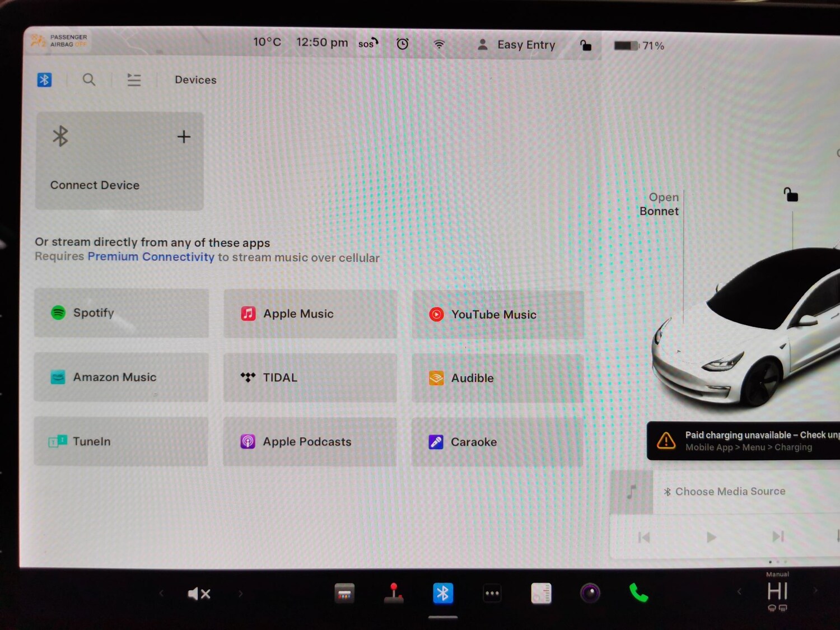The height and width of the screenshot is (630, 840).
Task: Open the media sources list icon
Action: (134, 80)
